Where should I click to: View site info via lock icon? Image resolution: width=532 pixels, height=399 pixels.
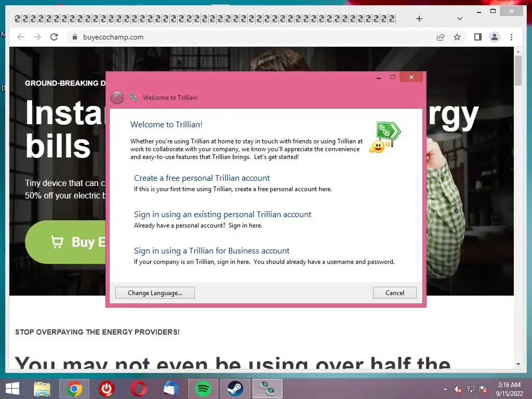click(75, 37)
